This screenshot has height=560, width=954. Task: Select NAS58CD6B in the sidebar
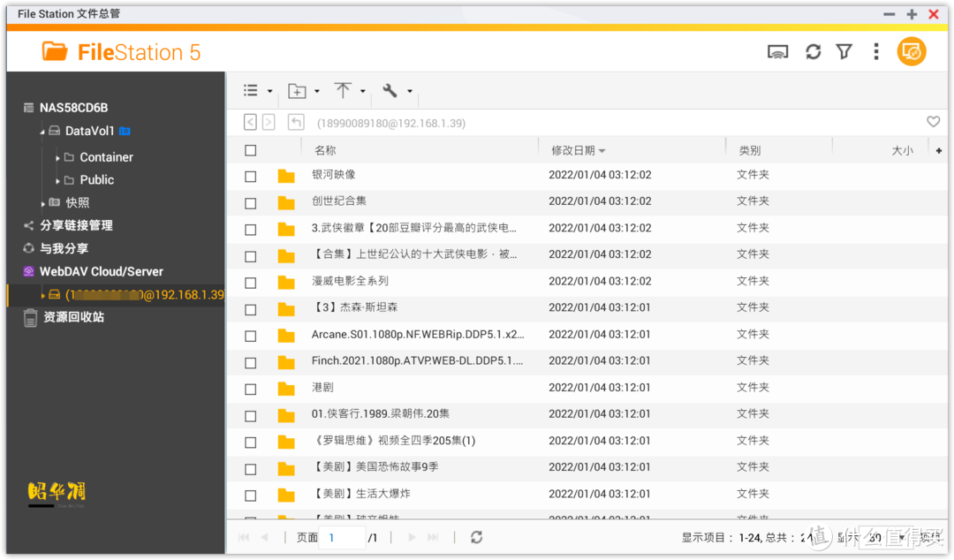(x=73, y=108)
